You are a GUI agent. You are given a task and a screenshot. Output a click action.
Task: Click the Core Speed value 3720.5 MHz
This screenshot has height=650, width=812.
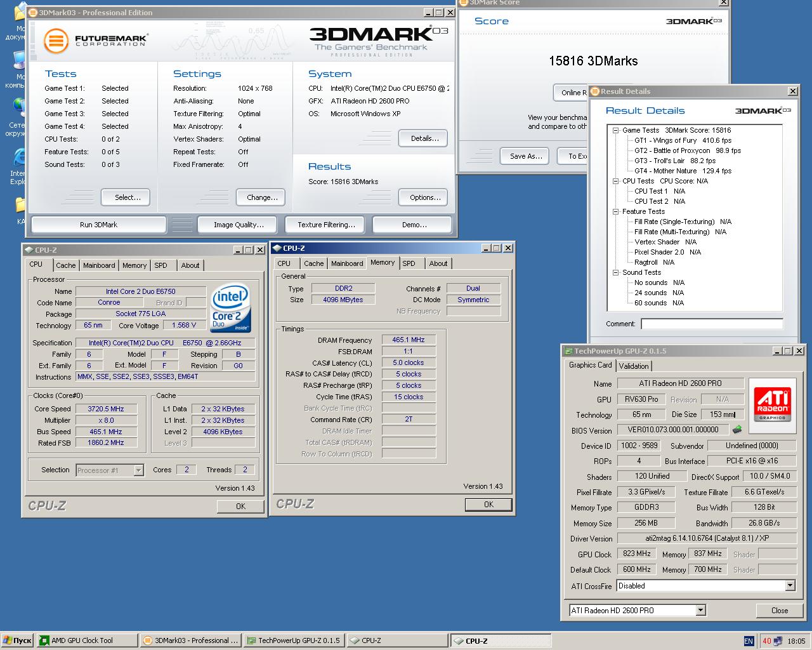click(x=107, y=409)
